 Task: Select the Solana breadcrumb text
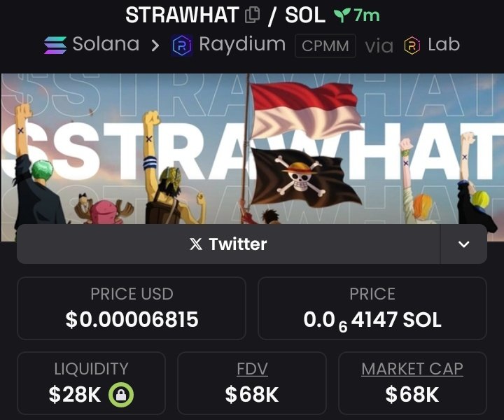pos(106,44)
